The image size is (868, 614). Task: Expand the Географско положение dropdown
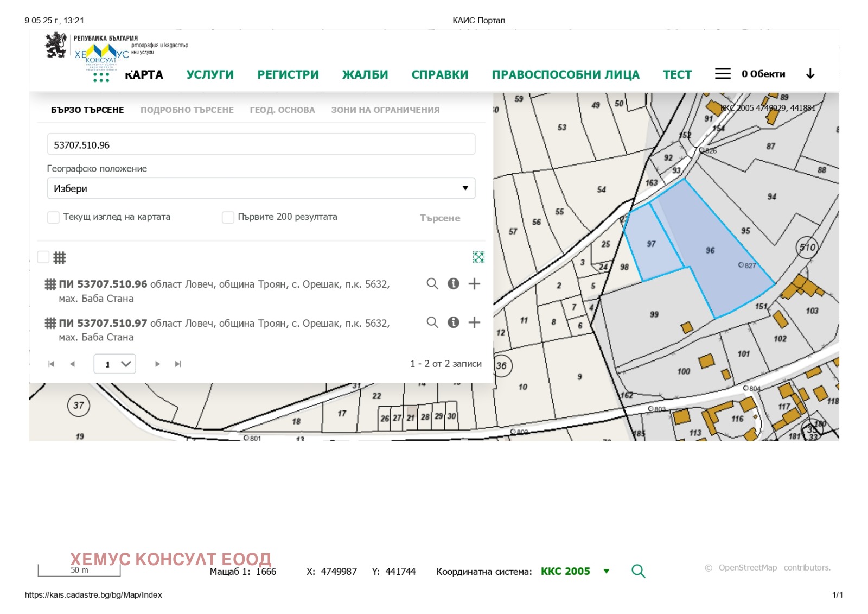(x=261, y=188)
